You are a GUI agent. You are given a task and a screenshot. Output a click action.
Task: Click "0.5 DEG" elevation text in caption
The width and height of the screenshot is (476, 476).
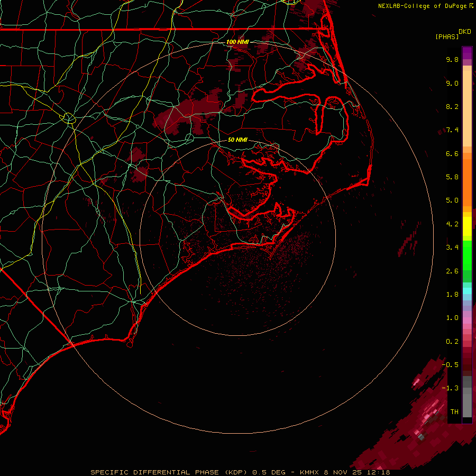coord(269,472)
